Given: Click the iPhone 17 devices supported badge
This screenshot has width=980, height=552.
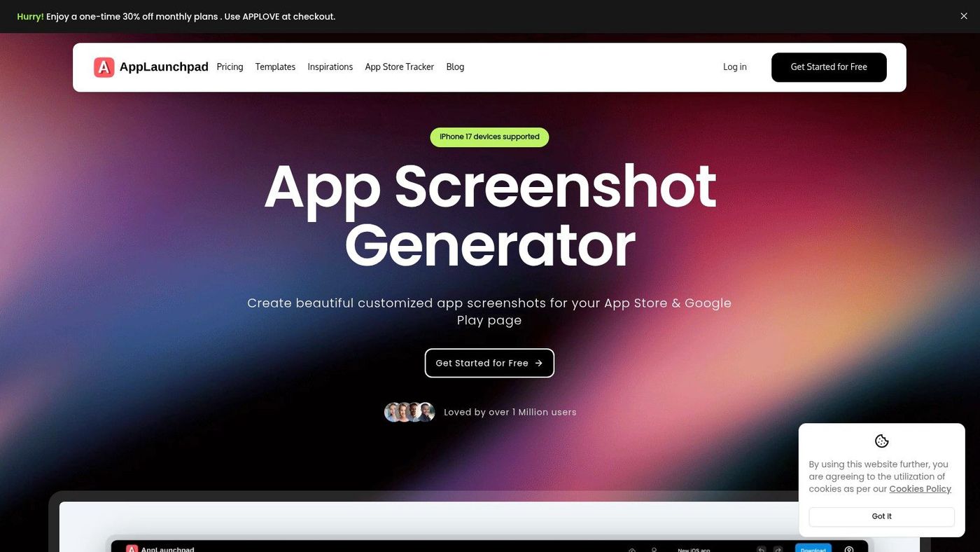Looking at the screenshot, I should (489, 137).
